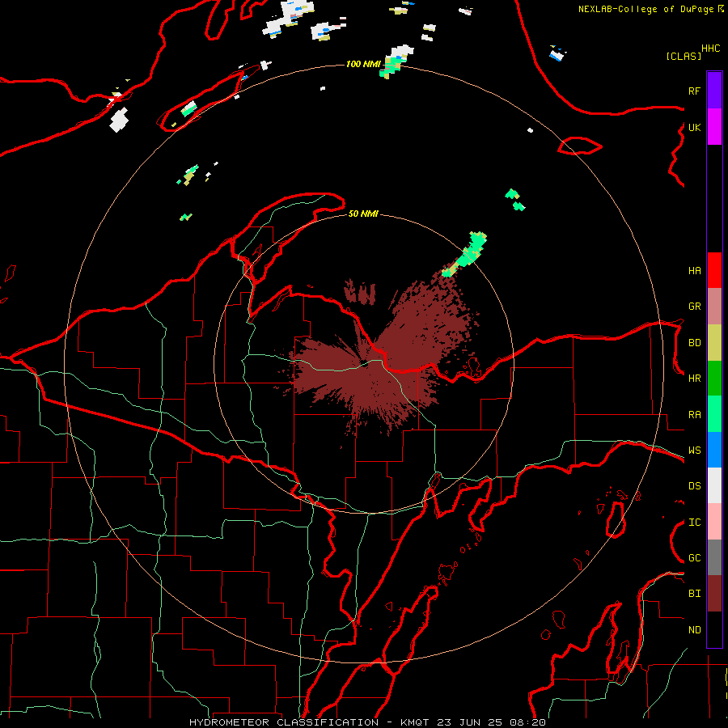
Task: Click the BD yellow legend swatch
Action: coord(714,342)
